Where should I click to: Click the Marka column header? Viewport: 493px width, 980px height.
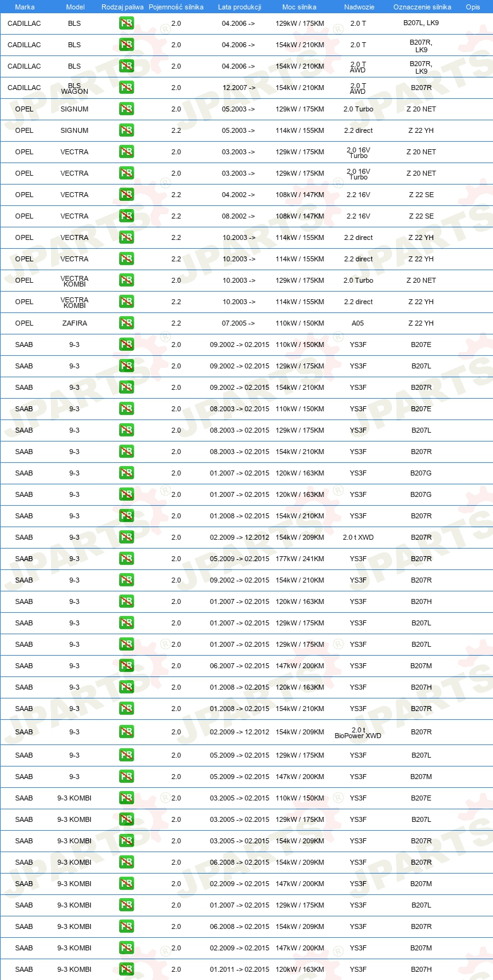pyautogui.click(x=25, y=6)
